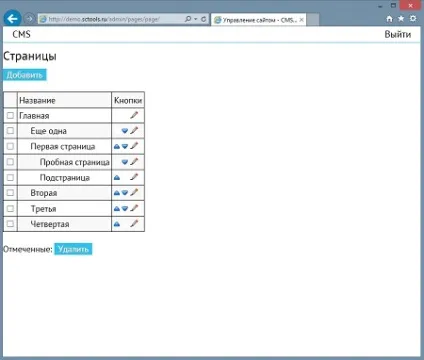Check the Третья row checkbox
Screen dimensions: 424x360
10,208
